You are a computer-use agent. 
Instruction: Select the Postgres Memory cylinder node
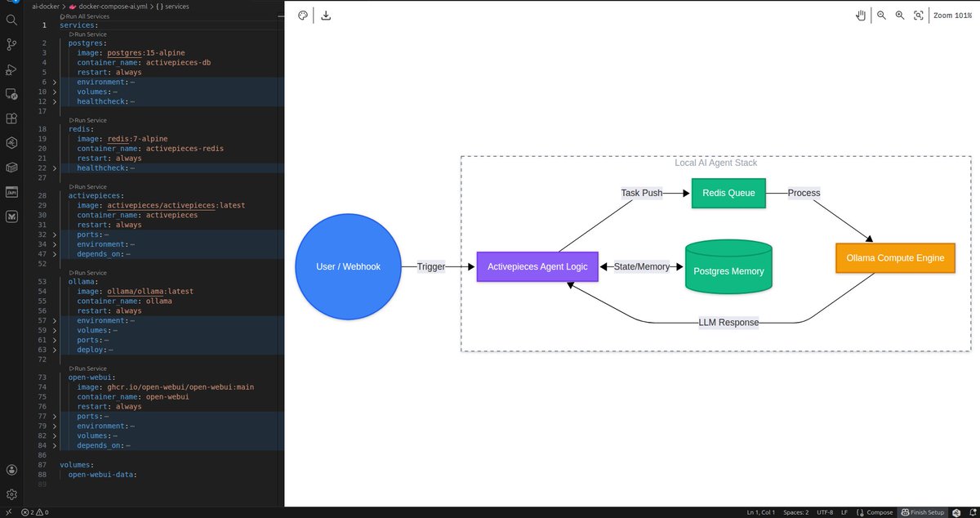pos(728,267)
